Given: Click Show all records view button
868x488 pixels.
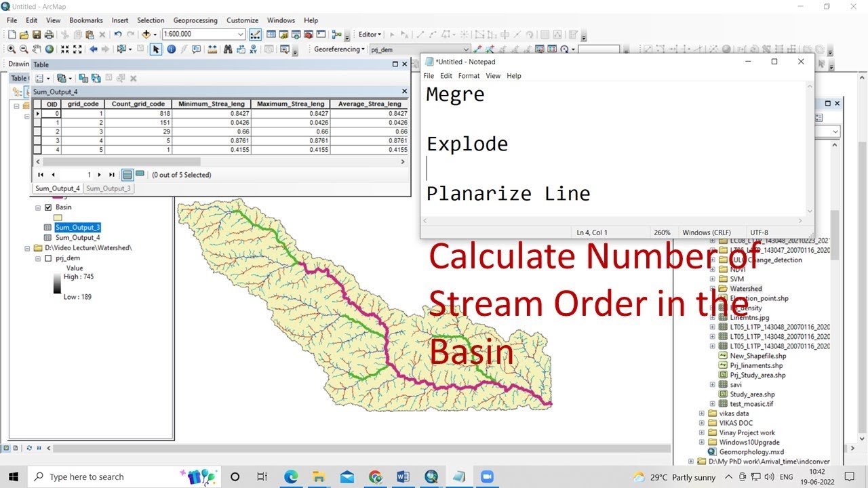Looking at the screenshot, I should [127, 174].
